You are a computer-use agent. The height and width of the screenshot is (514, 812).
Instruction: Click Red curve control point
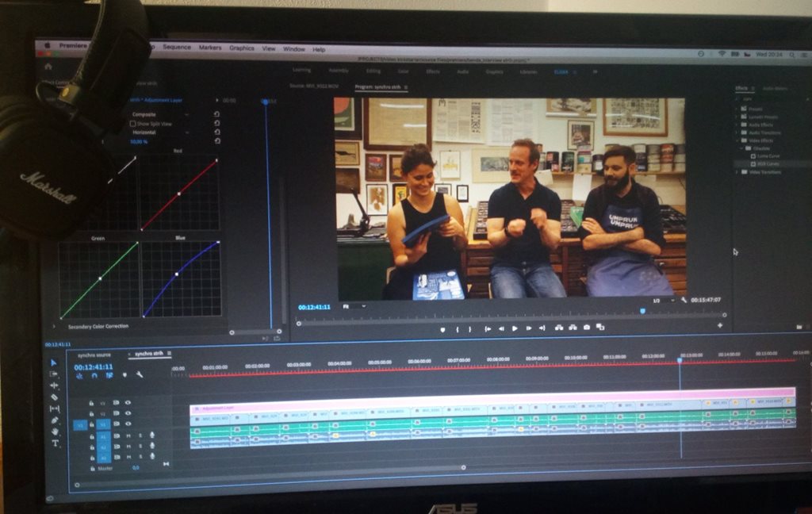coord(179,194)
